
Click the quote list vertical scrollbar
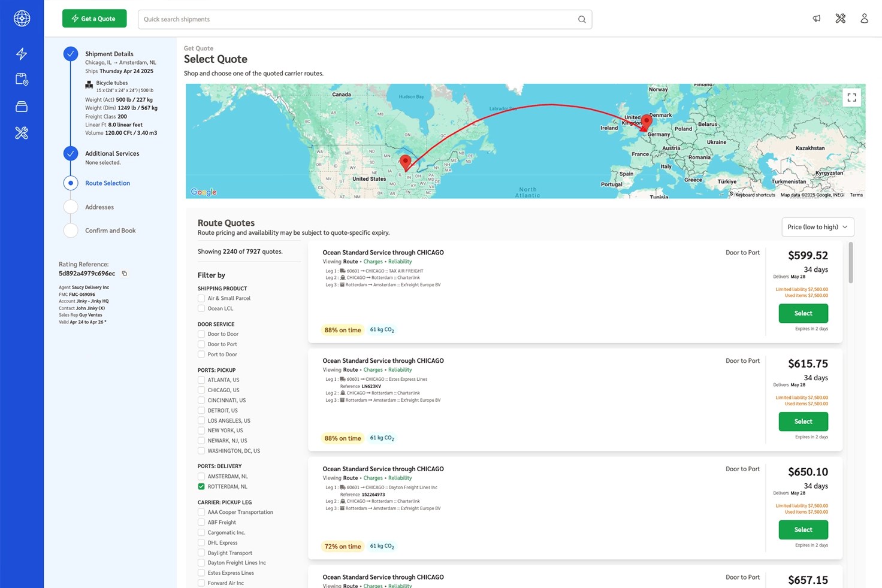tap(850, 263)
